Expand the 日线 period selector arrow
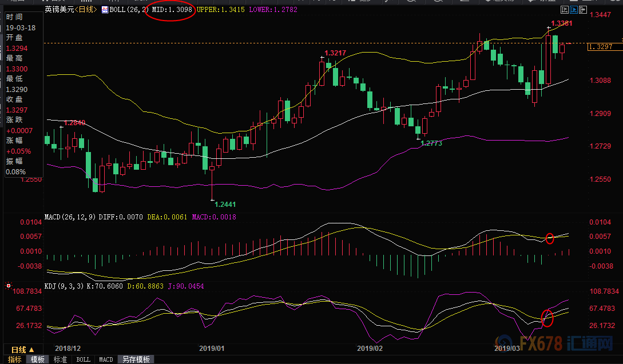The height and width of the screenshot is (364, 623). (x=31, y=350)
